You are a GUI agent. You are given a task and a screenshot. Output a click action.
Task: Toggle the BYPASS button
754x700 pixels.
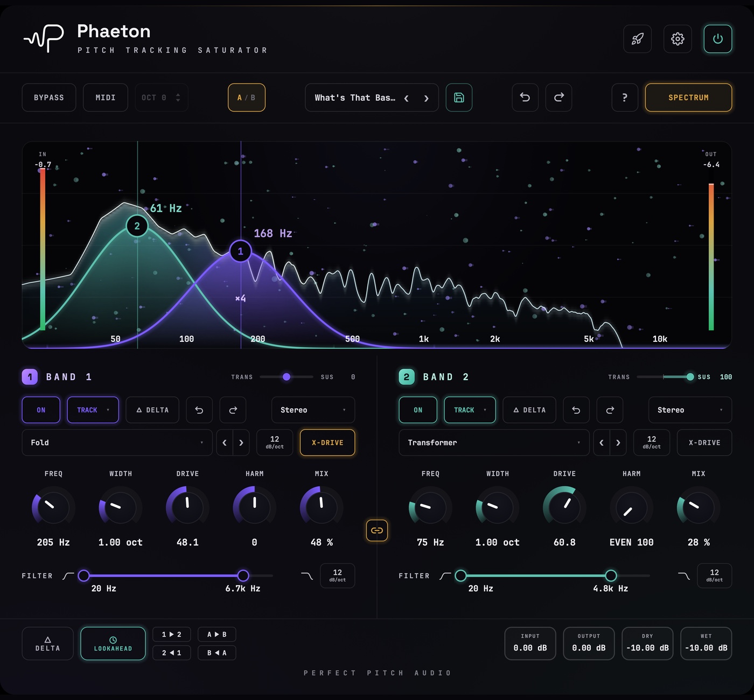(49, 97)
